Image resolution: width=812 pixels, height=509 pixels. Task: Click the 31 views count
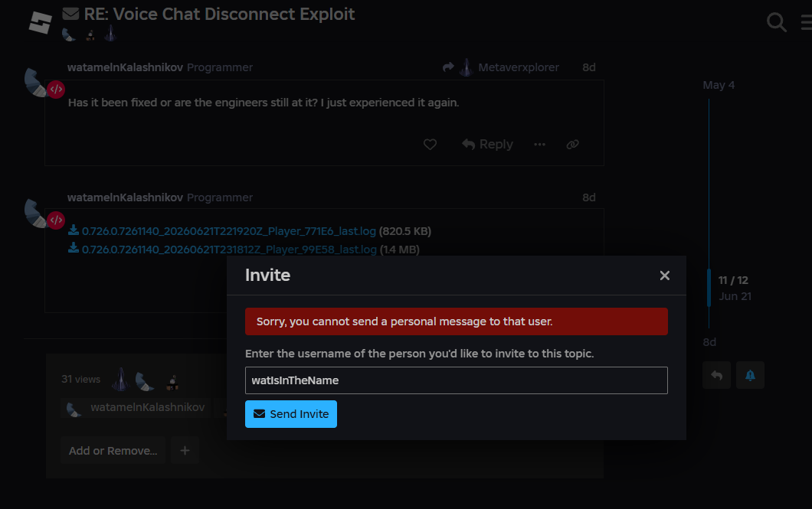(x=80, y=379)
